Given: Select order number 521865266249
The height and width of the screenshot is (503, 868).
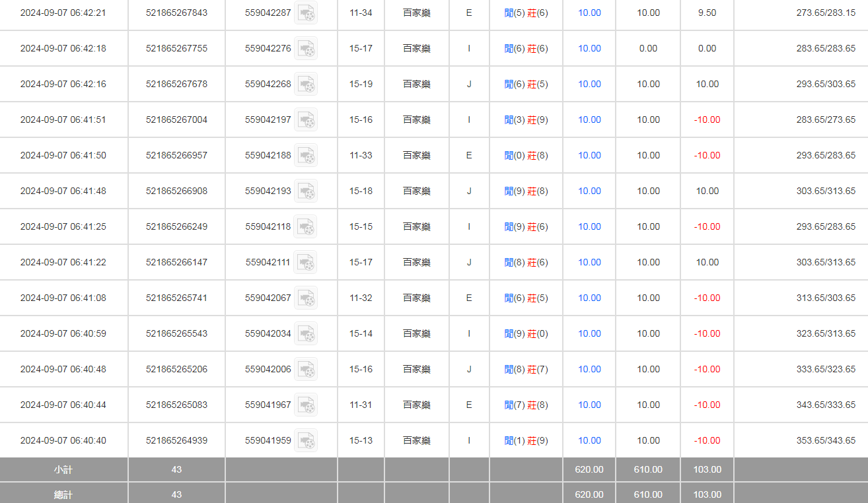Looking at the screenshot, I should tap(176, 227).
